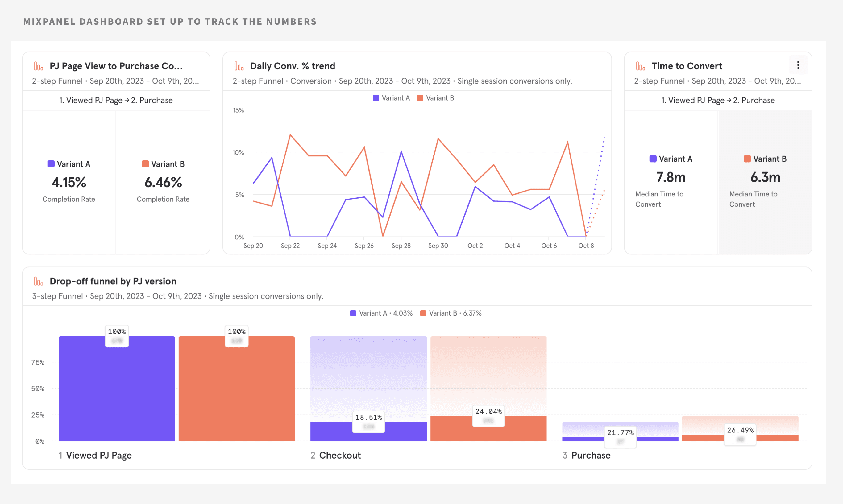Click the Sep 28 axis label
The height and width of the screenshot is (504, 843).
(x=401, y=246)
